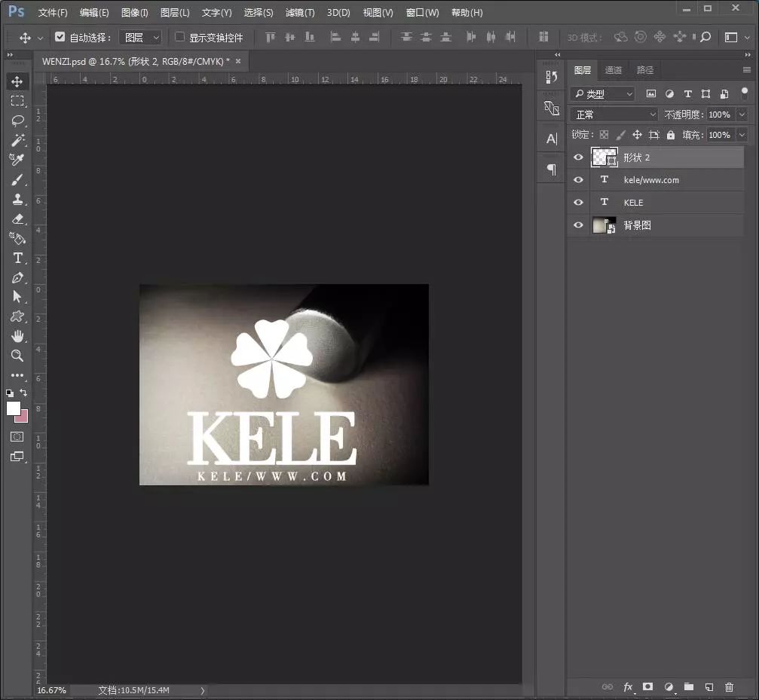Enable the 显示变换控件 checkbox
This screenshot has height=700, width=759.
179,37
